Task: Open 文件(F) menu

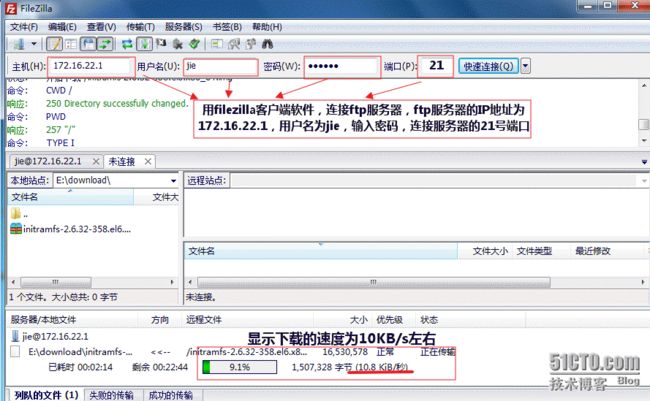Action: point(24,27)
